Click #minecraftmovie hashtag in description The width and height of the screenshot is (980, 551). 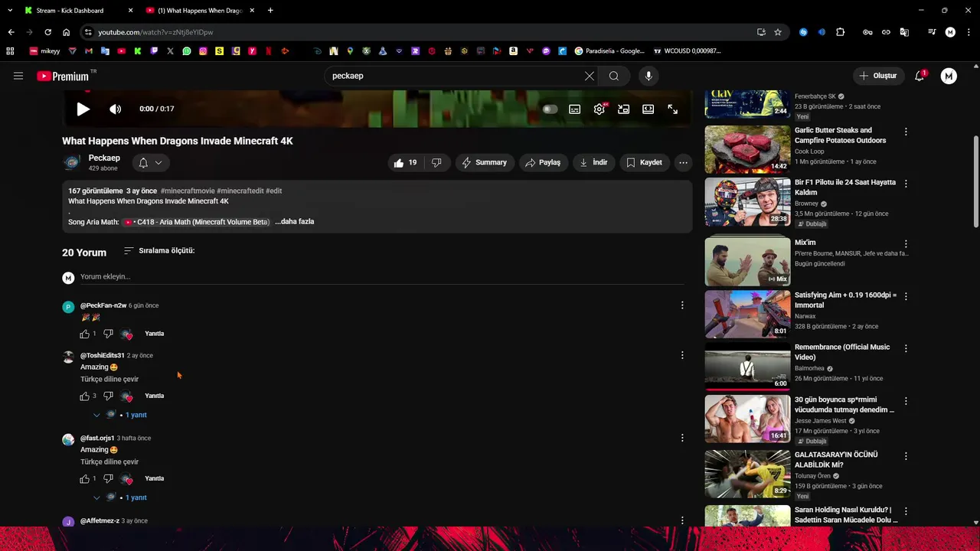point(187,191)
